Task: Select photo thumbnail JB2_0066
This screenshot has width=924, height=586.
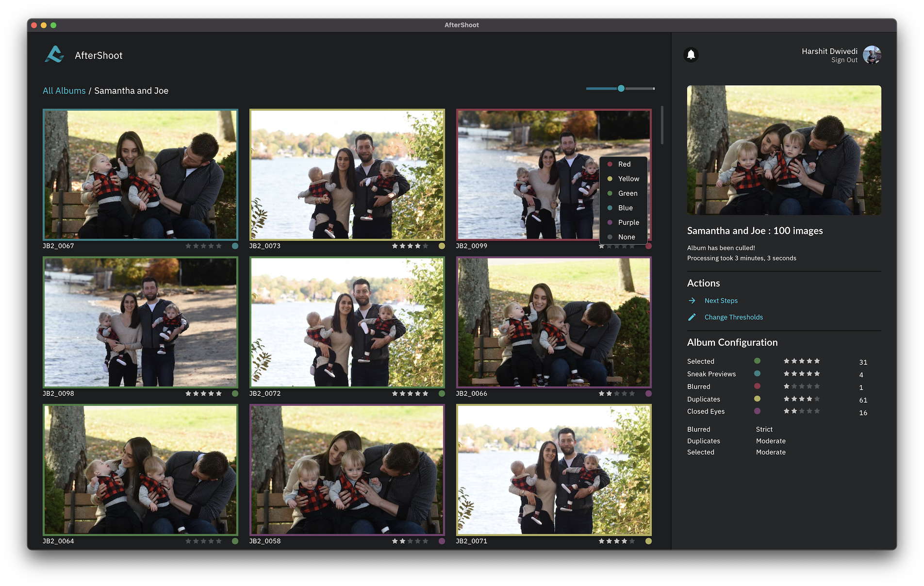Action: point(554,322)
